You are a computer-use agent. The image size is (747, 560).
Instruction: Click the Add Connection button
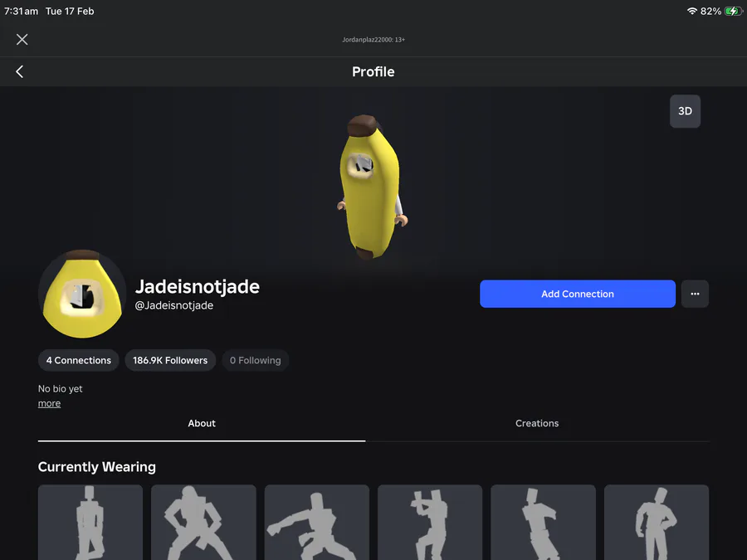(x=578, y=294)
